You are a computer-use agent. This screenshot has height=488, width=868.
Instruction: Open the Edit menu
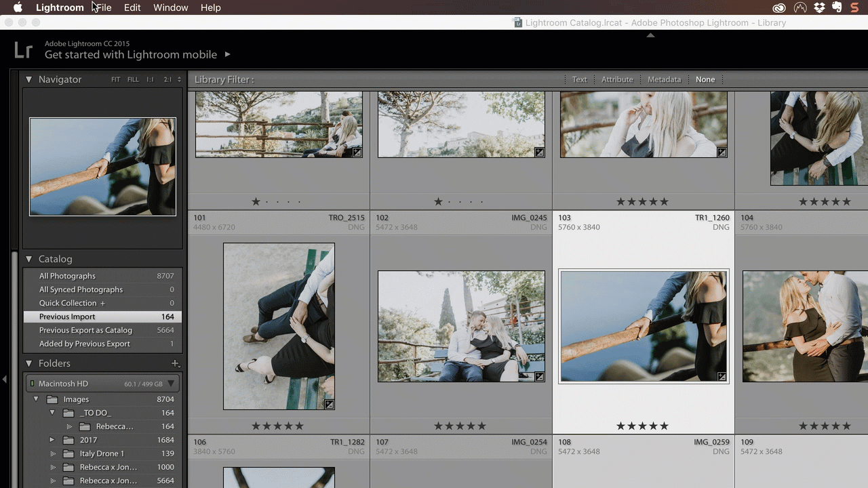coord(132,7)
